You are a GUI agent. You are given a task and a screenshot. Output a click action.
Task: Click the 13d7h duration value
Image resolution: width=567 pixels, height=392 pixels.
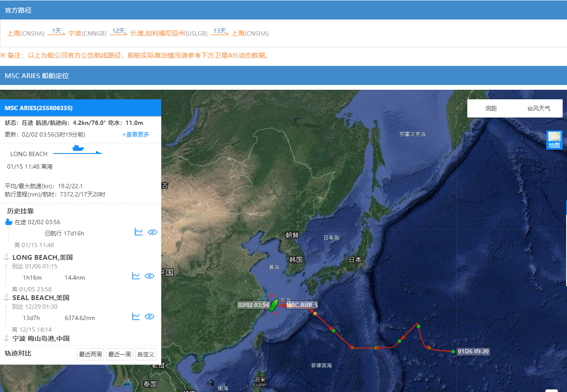[x=31, y=318]
